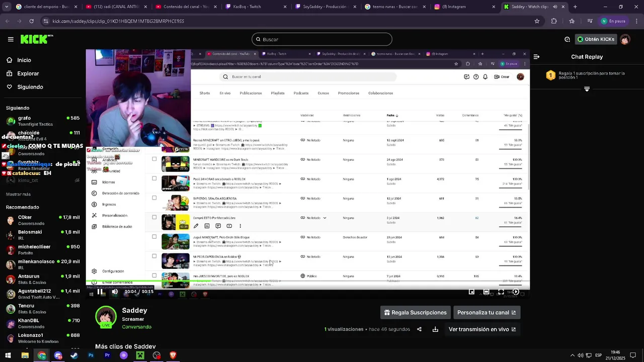
Task: Open followed channel grafo
Action: tap(43, 121)
